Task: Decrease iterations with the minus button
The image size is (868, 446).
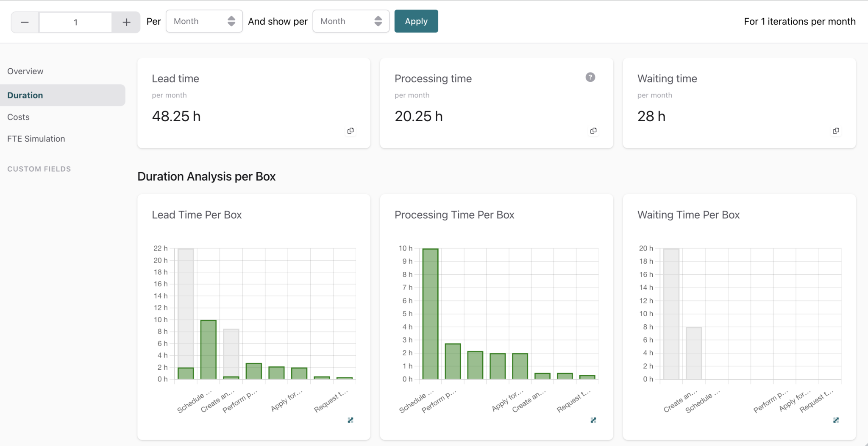Action: tap(25, 22)
